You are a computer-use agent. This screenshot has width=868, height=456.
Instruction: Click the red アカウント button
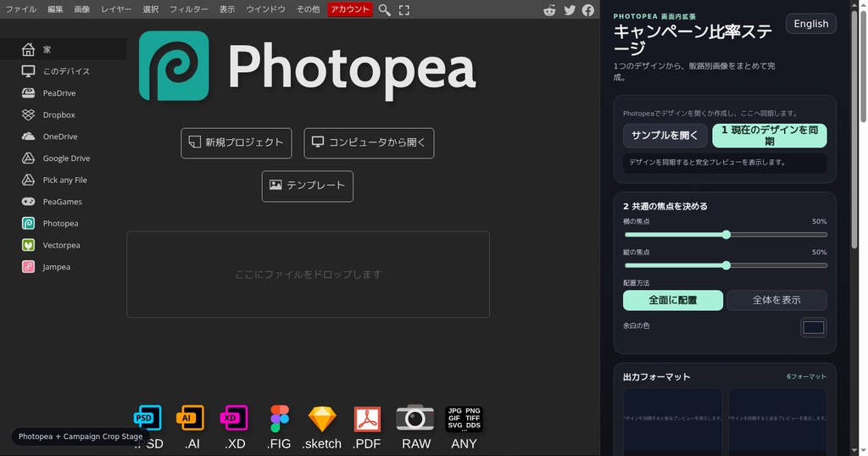[350, 9]
